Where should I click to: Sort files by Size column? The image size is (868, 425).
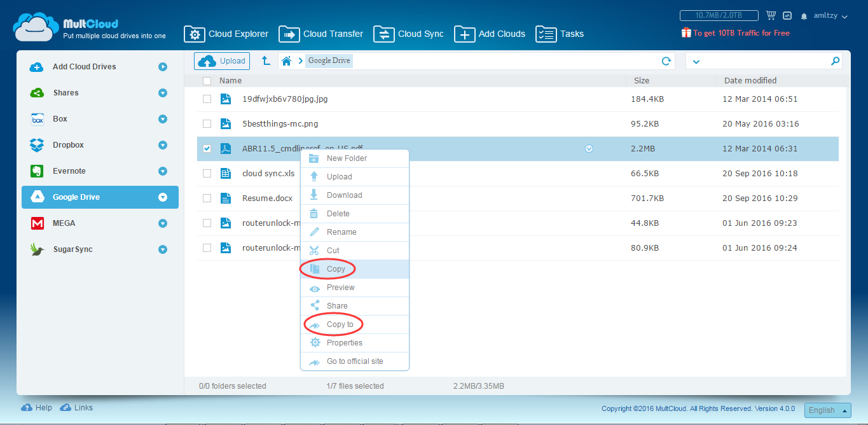click(x=642, y=81)
